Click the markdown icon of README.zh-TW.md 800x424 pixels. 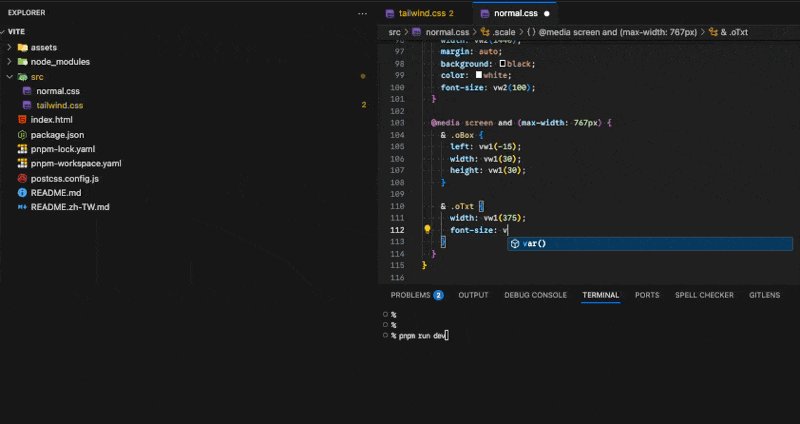pos(22,207)
